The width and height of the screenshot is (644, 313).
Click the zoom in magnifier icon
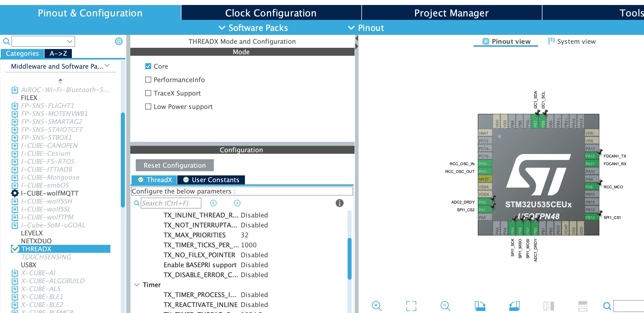[x=376, y=306]
